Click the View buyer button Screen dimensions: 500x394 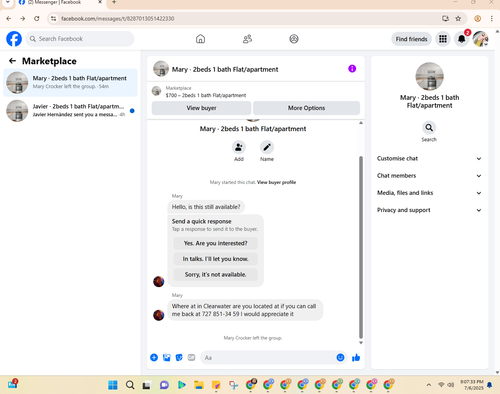click(x=201, y=108)
